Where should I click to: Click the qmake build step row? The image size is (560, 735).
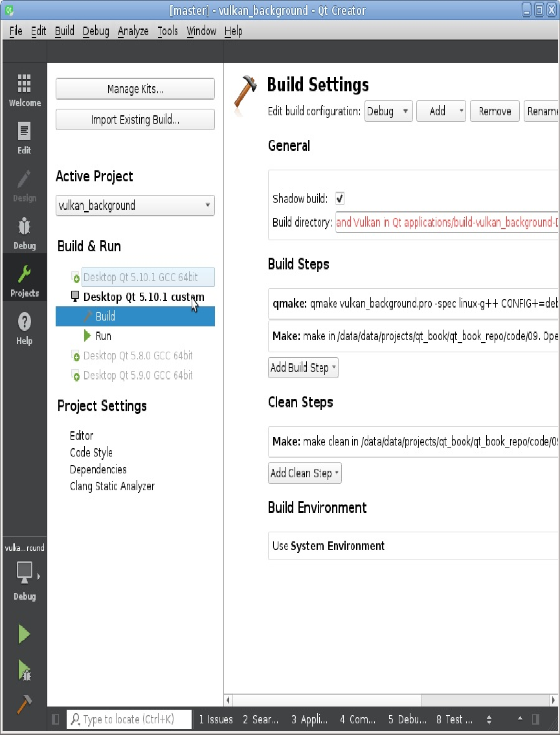pyautogui.click(x=414, y=304)
